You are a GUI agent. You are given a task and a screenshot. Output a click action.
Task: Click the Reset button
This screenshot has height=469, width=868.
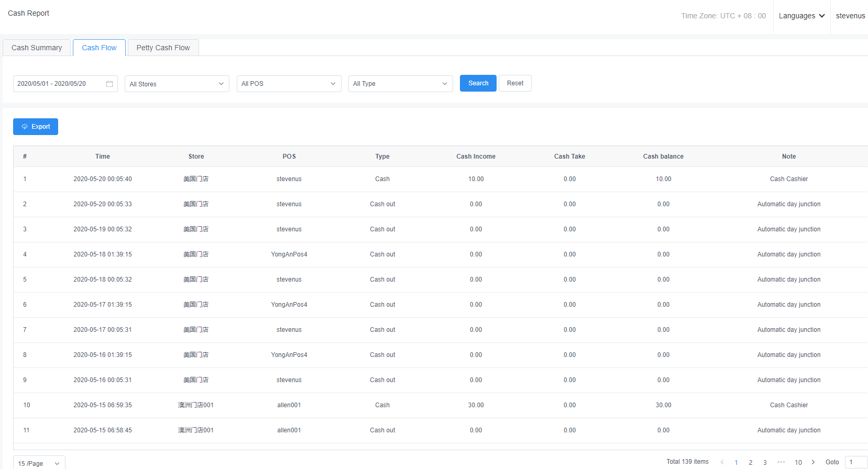(515, 83)
